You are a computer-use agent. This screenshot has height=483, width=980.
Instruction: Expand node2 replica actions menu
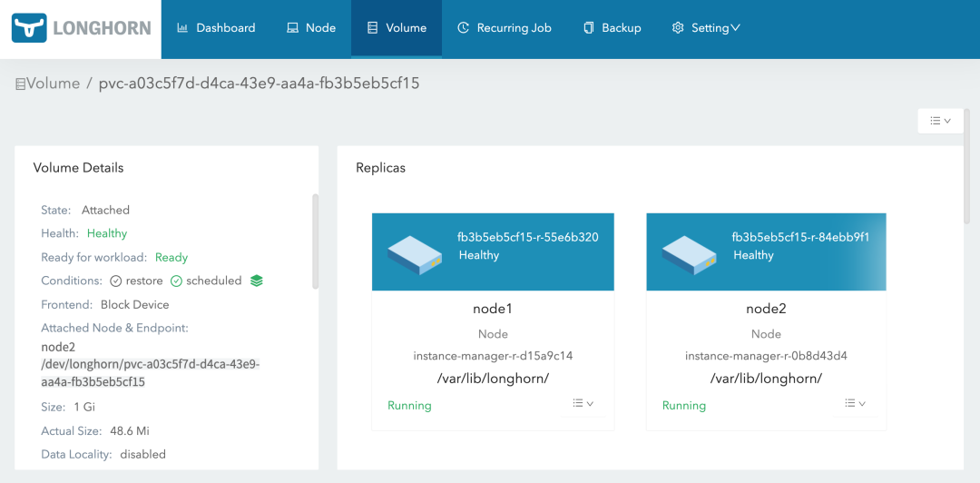coord(855,404)
